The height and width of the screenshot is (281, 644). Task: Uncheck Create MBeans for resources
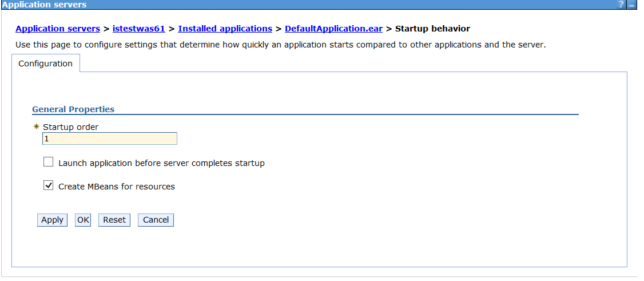click(49, 185)
